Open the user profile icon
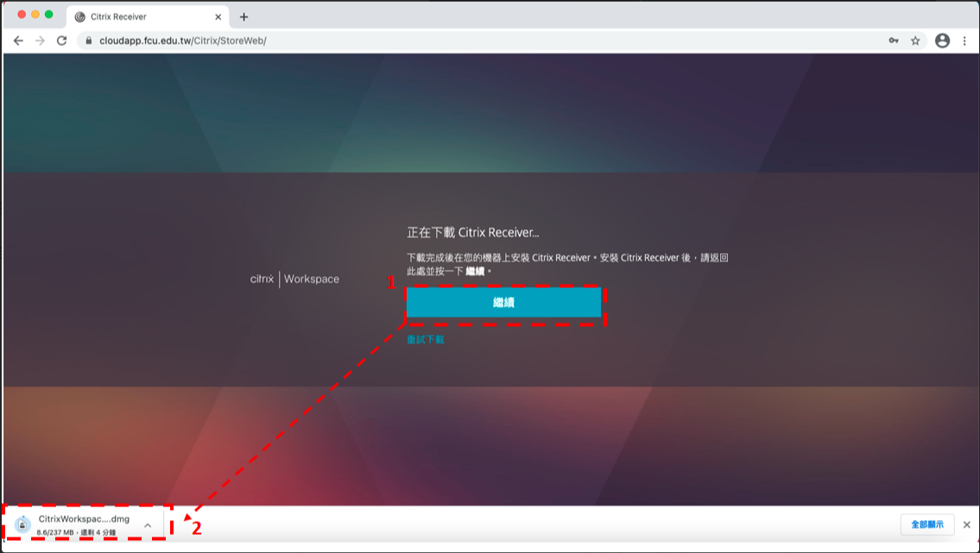This screenshot has height=553, width=980. (942, 41)
